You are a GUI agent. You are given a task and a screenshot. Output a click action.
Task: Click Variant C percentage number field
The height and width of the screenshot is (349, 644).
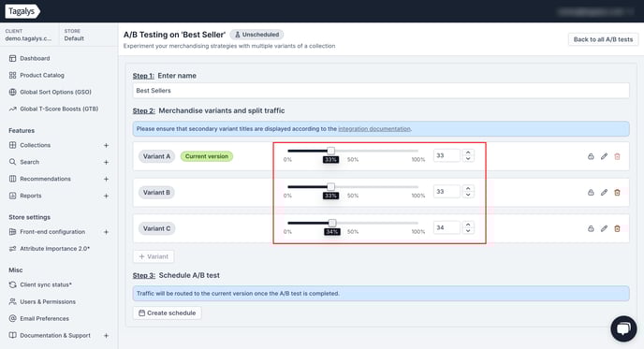[446, 227]
